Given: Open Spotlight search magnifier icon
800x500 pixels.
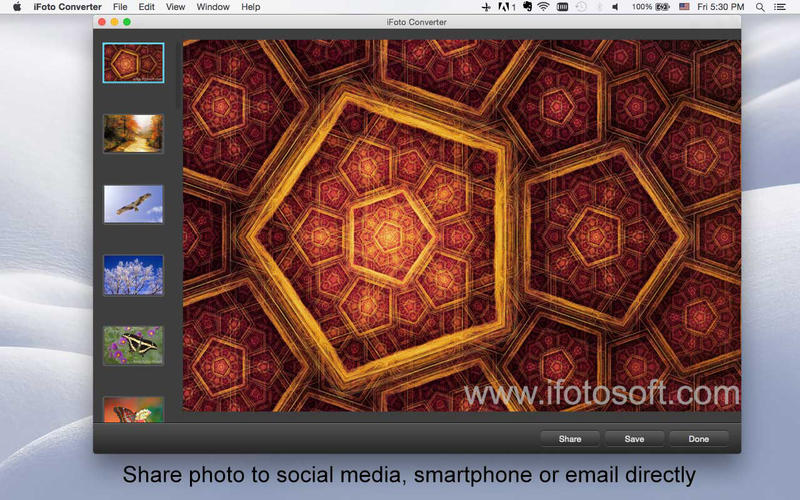Looking at the screenshot, I should [760, 7].
